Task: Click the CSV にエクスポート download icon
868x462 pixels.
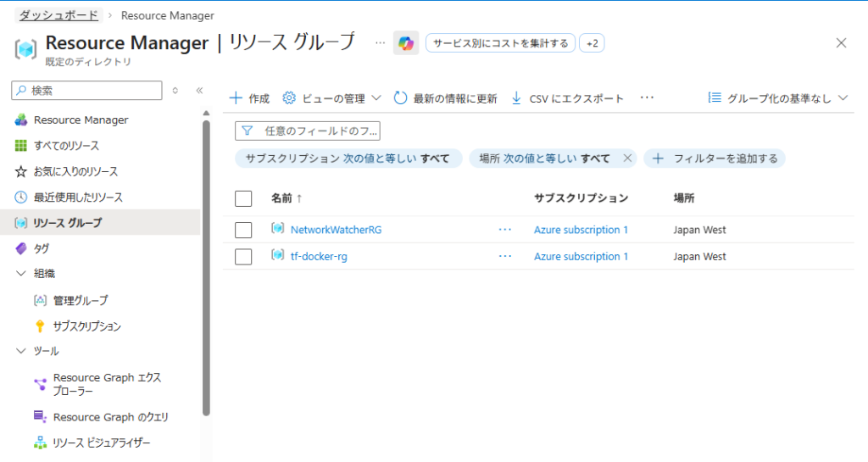Action: coord(516,98)
